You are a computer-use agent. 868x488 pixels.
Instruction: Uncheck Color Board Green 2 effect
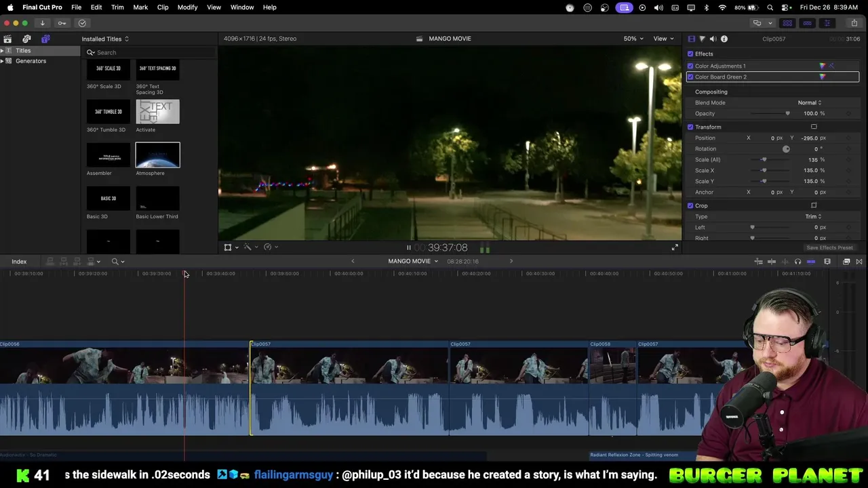click(690, 77)
